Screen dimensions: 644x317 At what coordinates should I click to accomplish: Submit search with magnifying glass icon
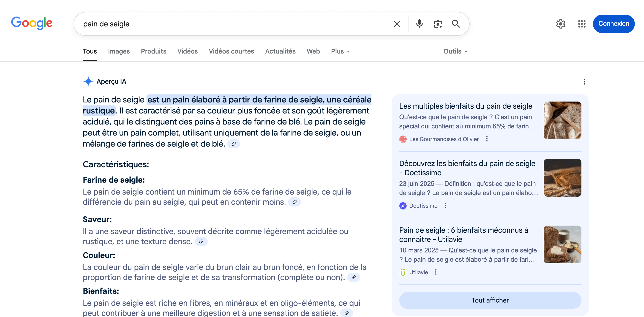[456, 24]
